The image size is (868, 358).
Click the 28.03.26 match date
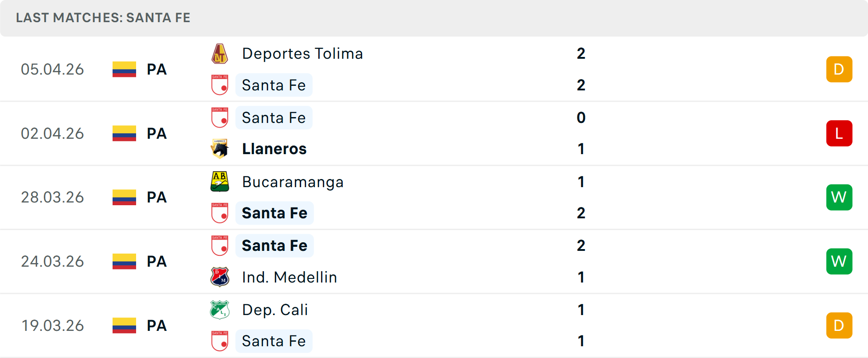52,197
